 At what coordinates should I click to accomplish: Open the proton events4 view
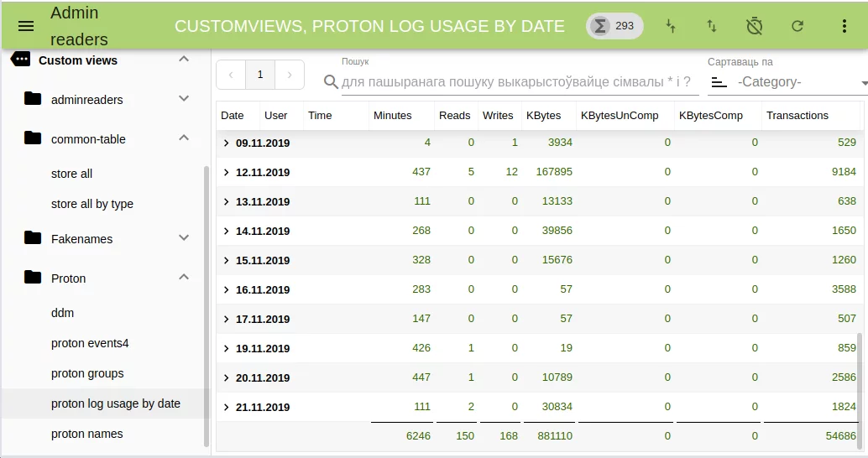pyautogui.click(x=90, y=343)
